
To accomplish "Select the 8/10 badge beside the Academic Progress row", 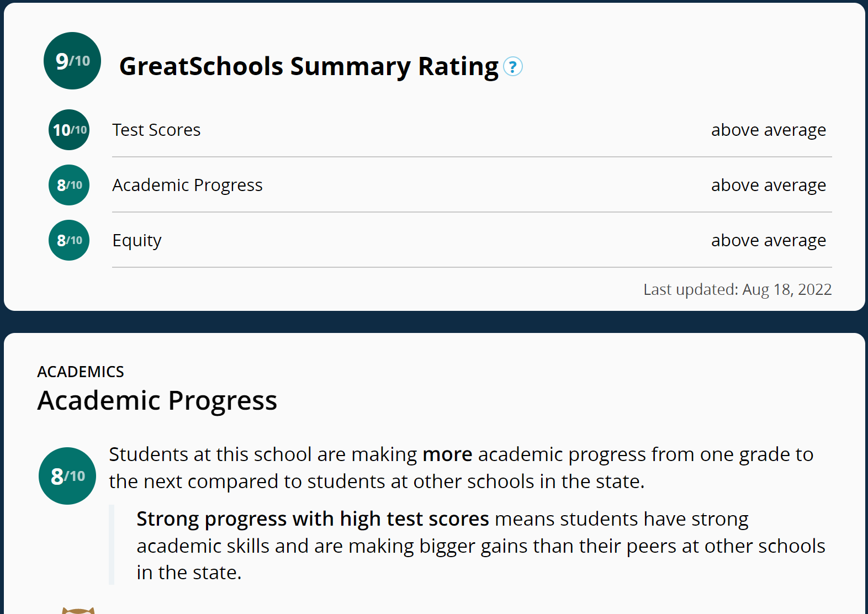I will [x=69, y=185].
